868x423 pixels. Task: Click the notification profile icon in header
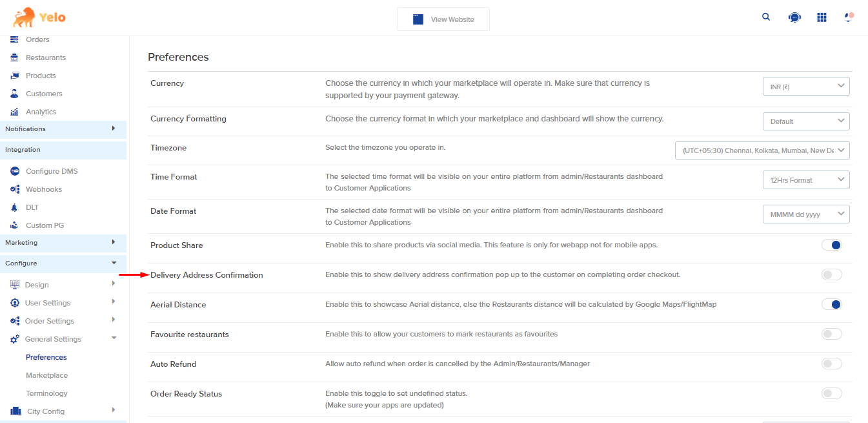[849, 17]
